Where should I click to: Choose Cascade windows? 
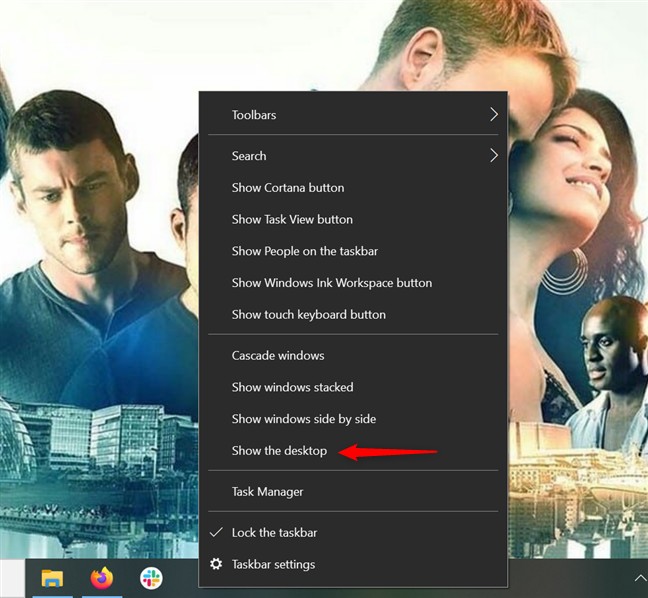click(278, 356)
